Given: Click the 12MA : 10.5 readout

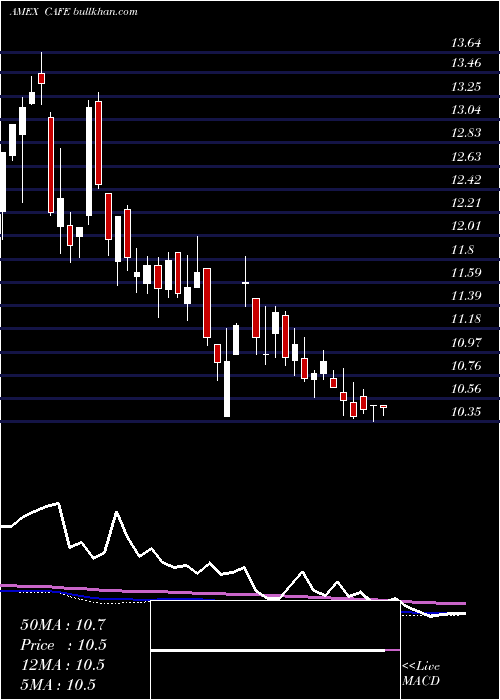Looking at the screenshot, I should [x=63, y=665].
